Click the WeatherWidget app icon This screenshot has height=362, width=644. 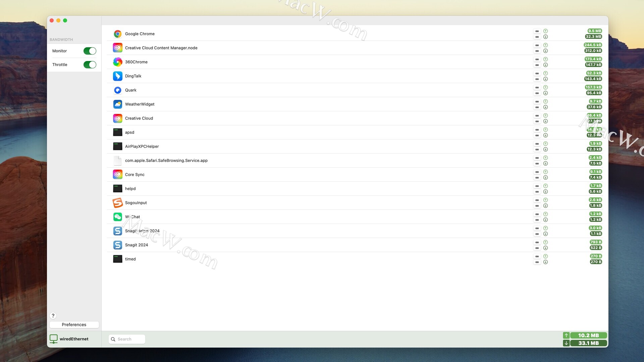point(117,104)
